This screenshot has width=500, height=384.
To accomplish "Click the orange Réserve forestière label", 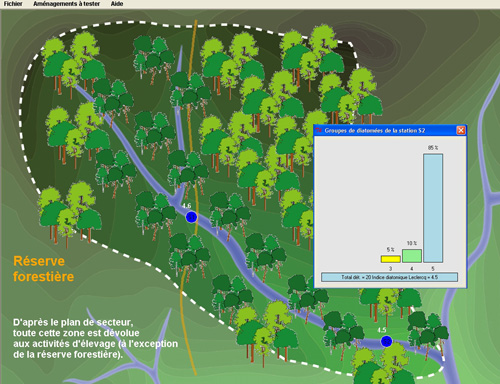I will [44, 269].
